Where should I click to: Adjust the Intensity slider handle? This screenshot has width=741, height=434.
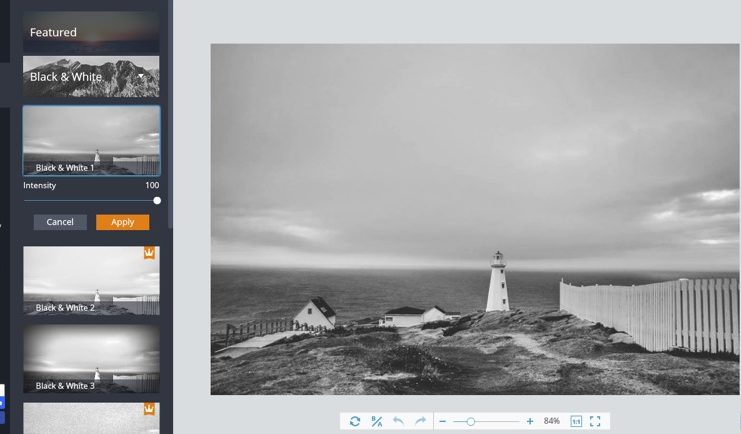(x=157, y=200)
